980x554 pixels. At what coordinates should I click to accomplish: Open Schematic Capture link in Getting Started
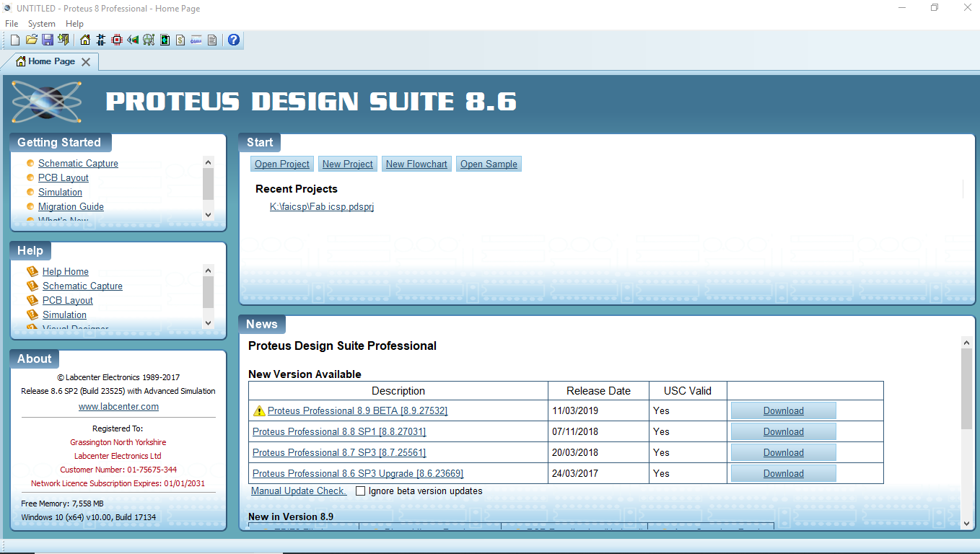pyautogui.click(x=78, y=163)
